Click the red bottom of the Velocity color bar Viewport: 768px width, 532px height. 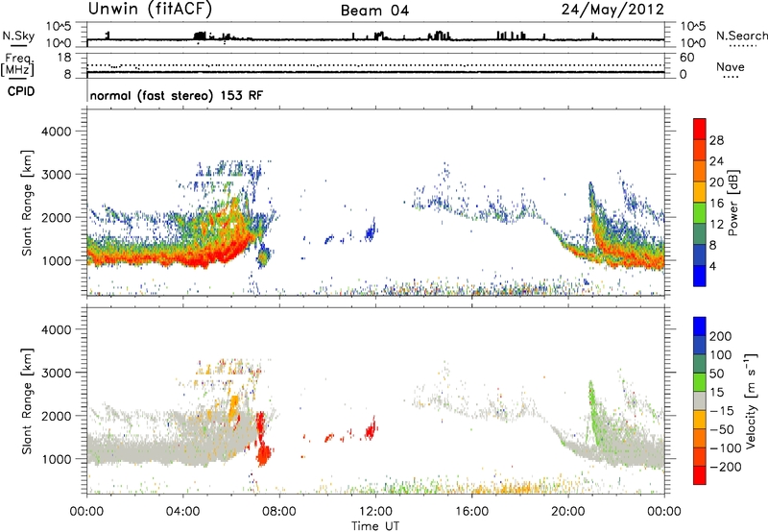tap(700, 475)
